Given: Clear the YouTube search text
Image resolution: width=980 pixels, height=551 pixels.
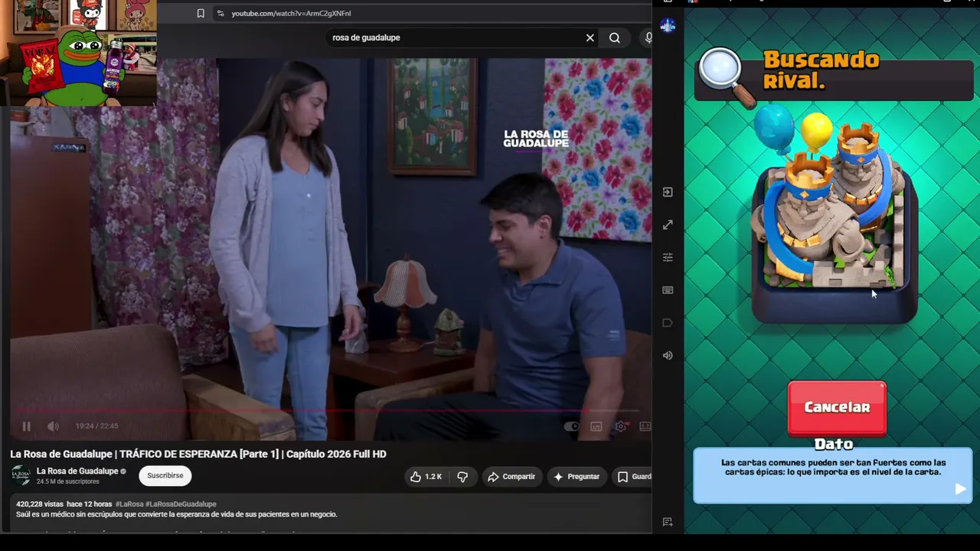Looking at the screenshot, I should click(x=590, y=37).
